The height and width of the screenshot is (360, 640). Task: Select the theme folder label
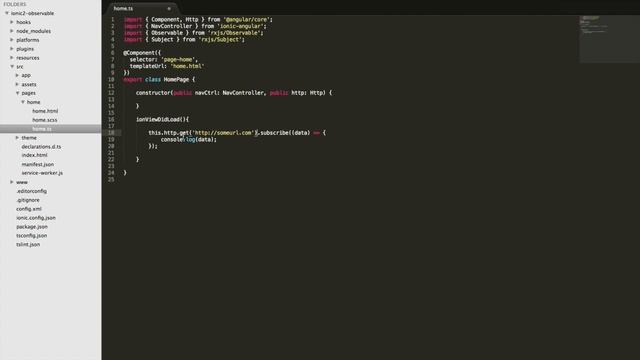click(29, 138)
